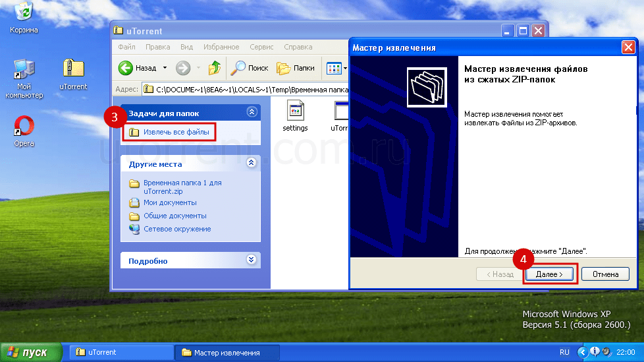Click the uTorrent window title icon
This screenshot has width=644, height=362.
point(119,30)
